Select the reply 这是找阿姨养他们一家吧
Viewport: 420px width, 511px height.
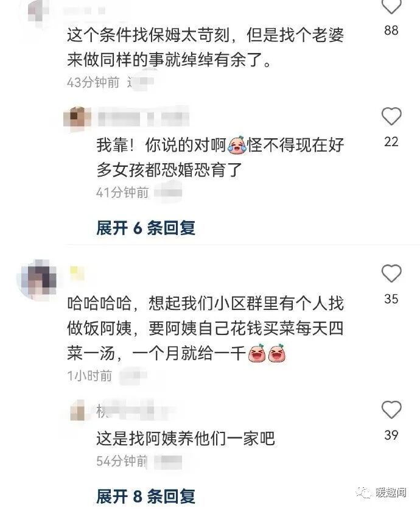coord(186,439)
